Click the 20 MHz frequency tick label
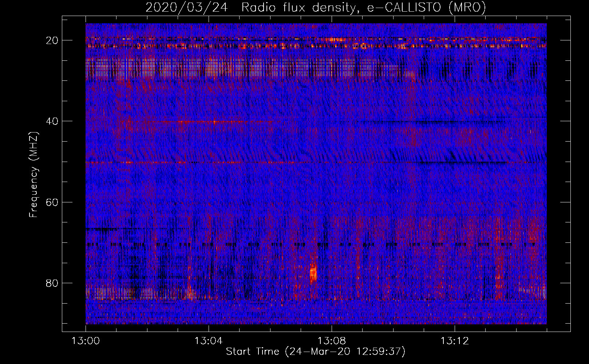 point(52,40)
